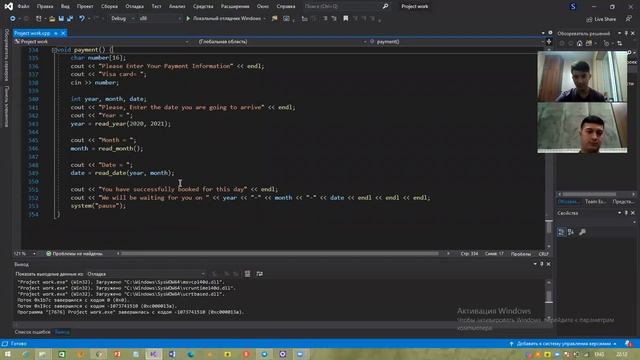The width and height of the screenshot is (640, 360).
Task: Click the split editor icon
Action: tap(549, 42)
